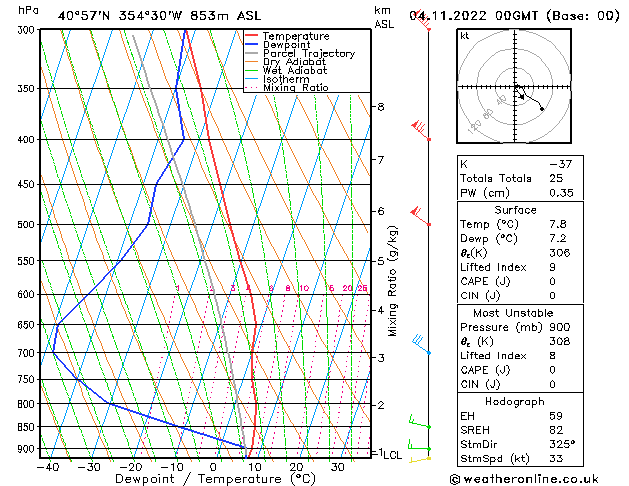Screen dimensions: 629x486
Task: Click the pink dotted Mixing Ratio legend line
Action: (251, 87)
